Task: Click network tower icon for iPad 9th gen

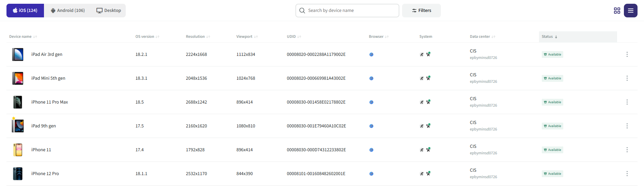Action: pos(428,126)
